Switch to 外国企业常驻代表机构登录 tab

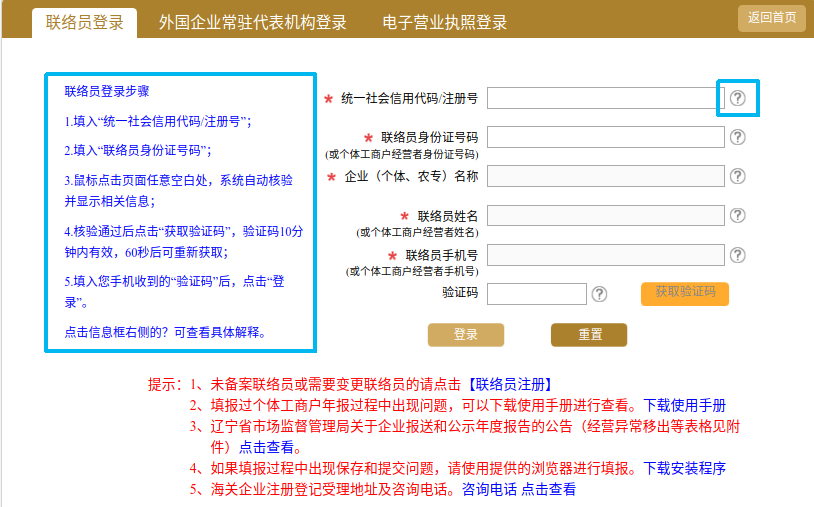coord(252,22)
